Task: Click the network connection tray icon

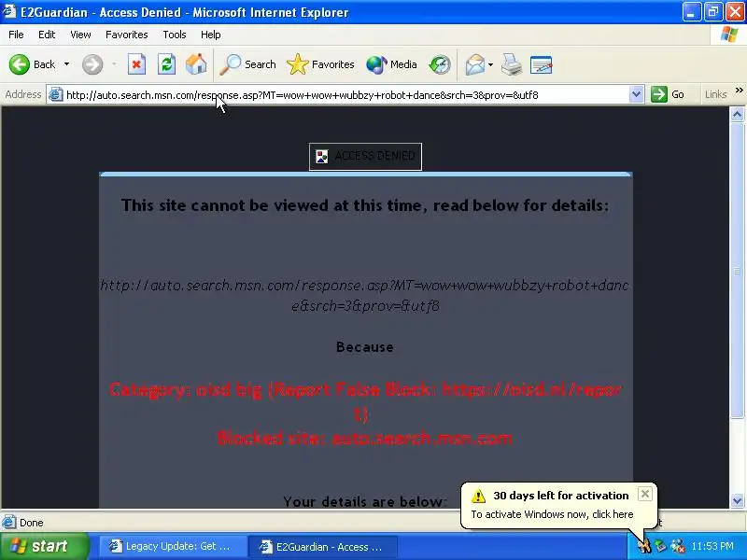Action: pyautogui.click(x=678, y=546)
